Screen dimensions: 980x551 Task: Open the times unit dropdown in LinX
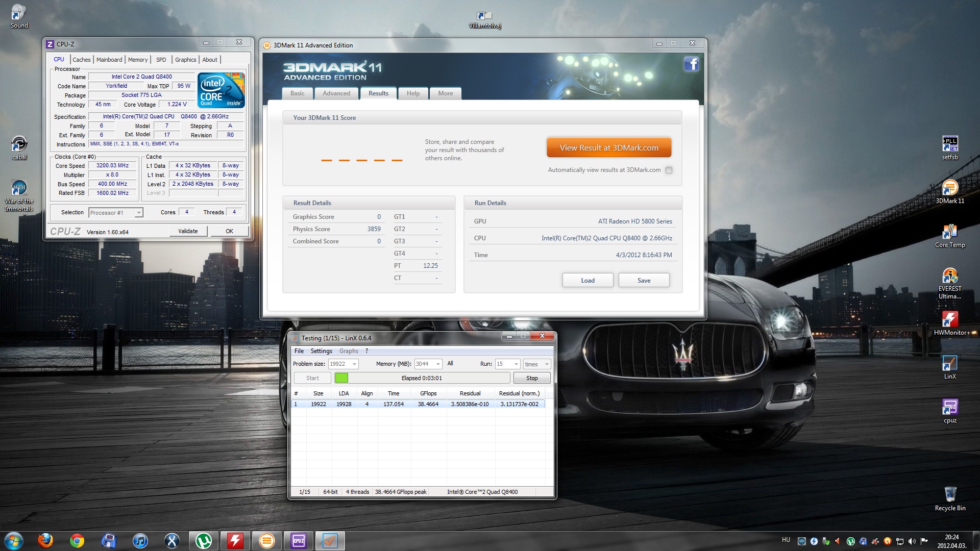click(536, 364)
